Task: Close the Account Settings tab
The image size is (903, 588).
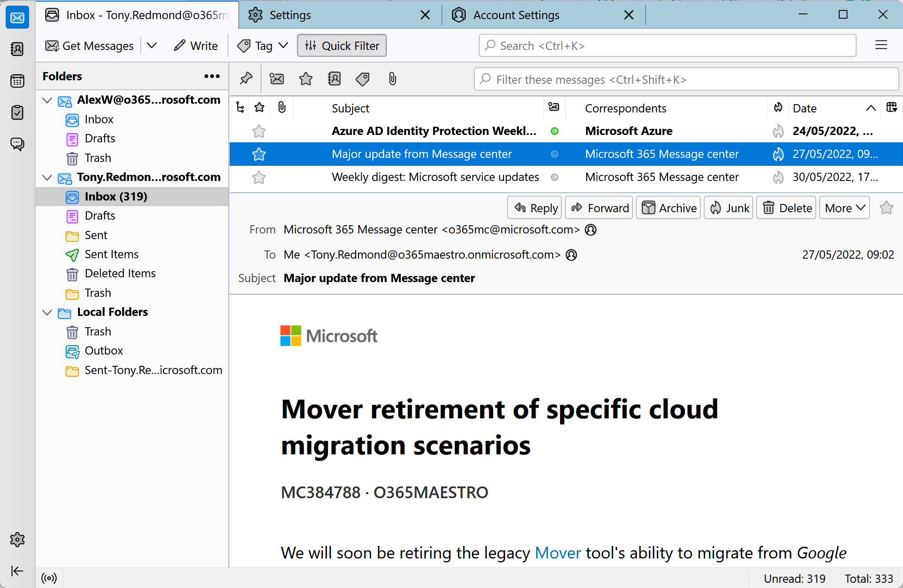Action: point(628,15)
